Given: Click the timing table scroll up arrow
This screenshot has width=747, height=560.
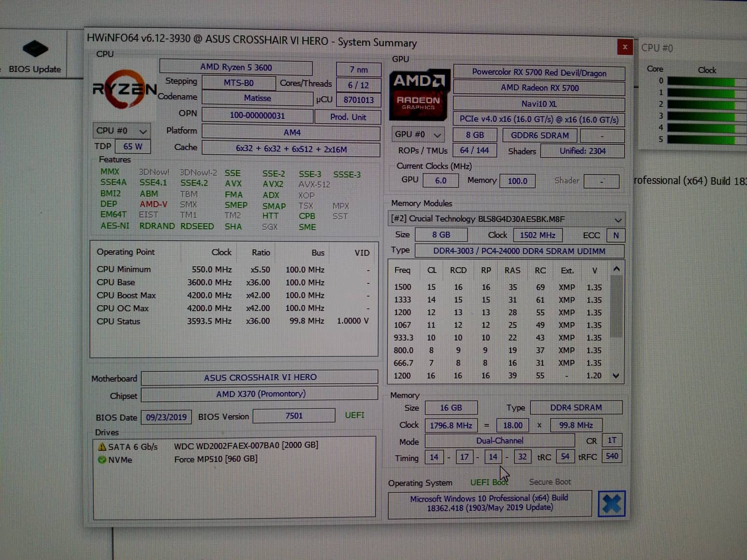Looking at the screenshot, I should (x=616, y=269).
